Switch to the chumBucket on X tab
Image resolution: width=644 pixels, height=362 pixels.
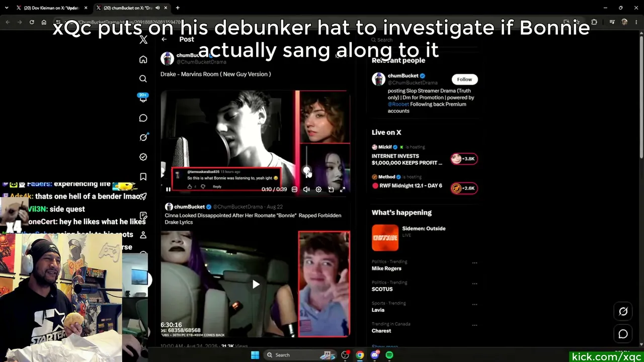(132, 8)
